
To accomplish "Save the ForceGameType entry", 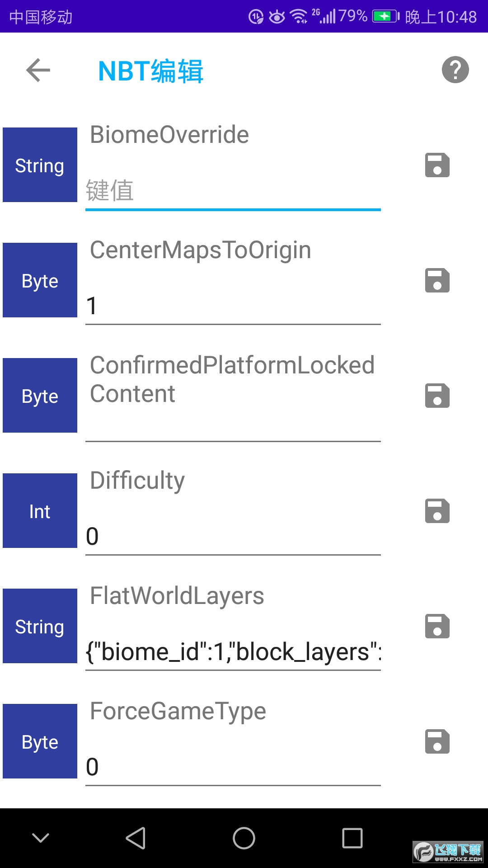I will [x=437, y=742].
